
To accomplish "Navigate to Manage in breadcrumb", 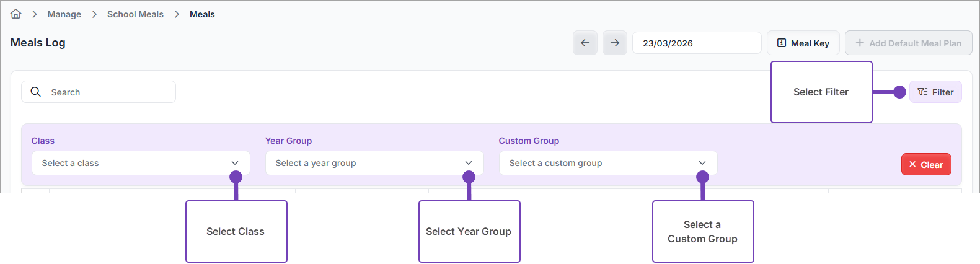I will 64,14.
